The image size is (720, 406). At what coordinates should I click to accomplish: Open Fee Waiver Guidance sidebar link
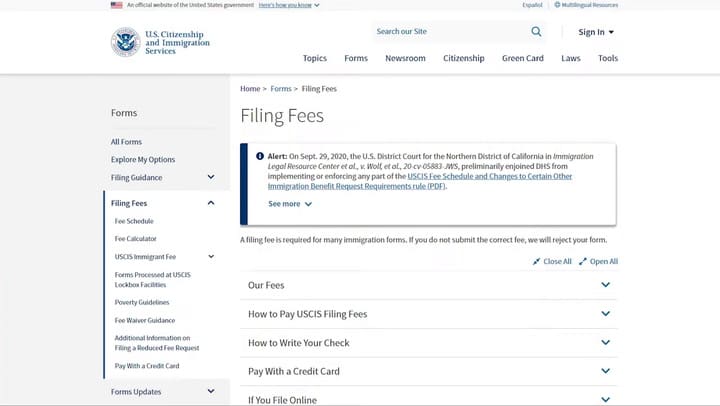[x=145, y=320]
